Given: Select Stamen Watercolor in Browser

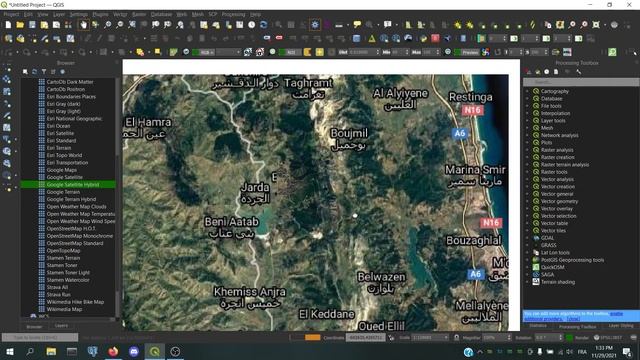Looking at the screenshot, I should pos(68,280).
